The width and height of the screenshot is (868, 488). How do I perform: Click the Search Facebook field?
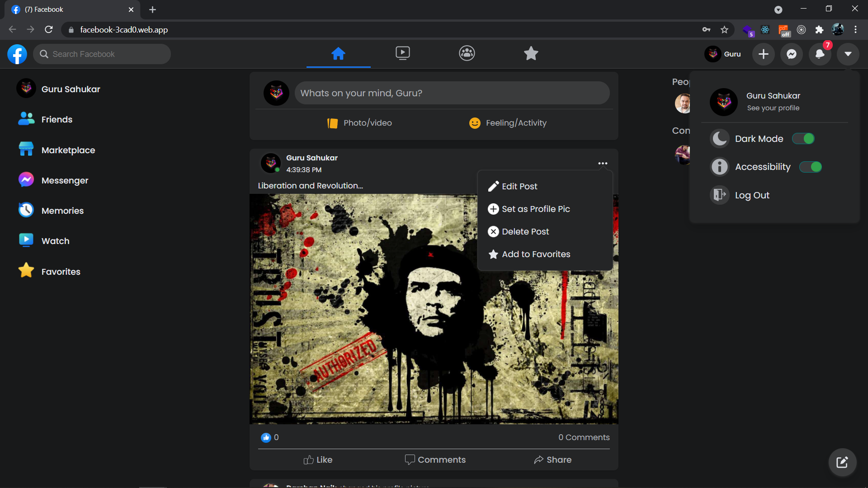[102, 54]
